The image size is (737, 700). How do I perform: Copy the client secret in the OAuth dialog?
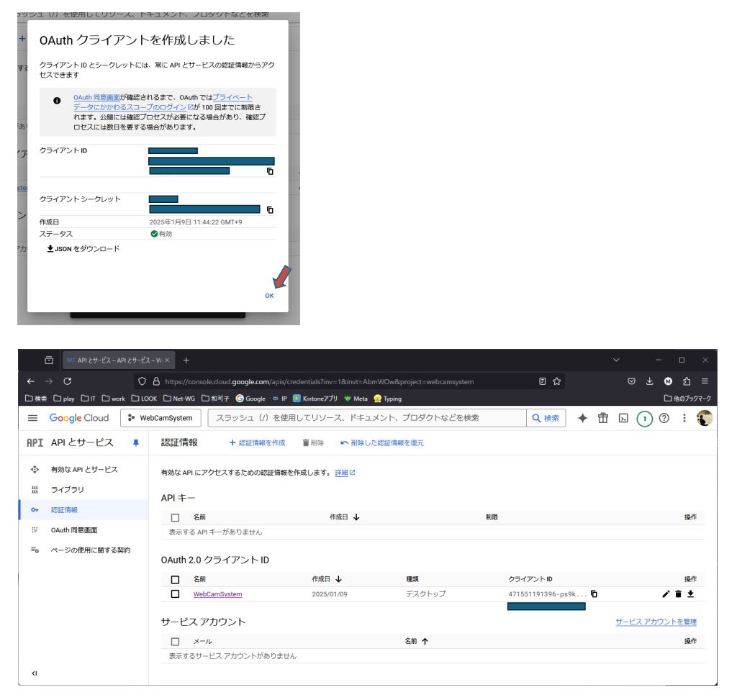coord(270,210)
